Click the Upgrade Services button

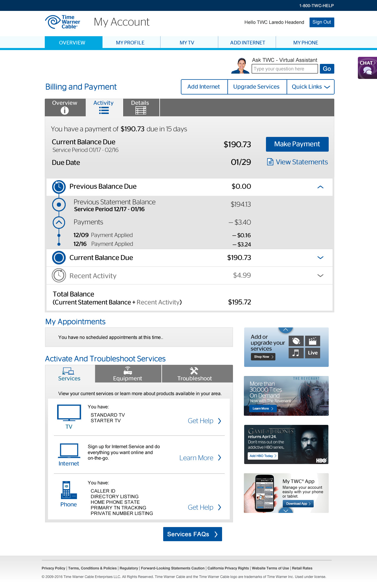tap(257, 87)
